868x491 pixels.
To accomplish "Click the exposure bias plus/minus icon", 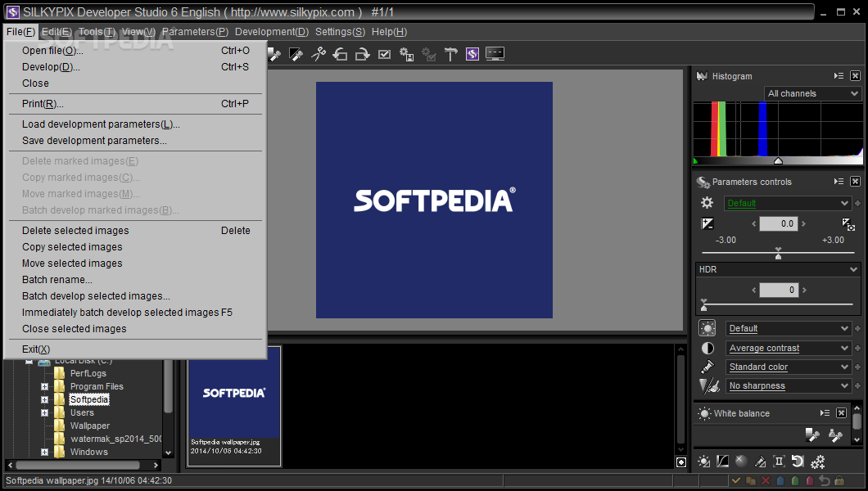I will [708, 224].
